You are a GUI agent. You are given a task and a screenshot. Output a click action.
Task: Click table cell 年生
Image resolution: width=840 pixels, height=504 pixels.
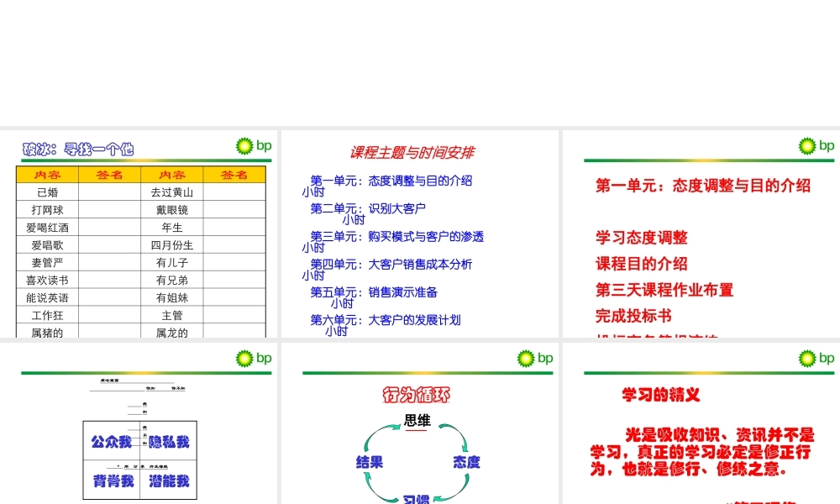point(172,228)
